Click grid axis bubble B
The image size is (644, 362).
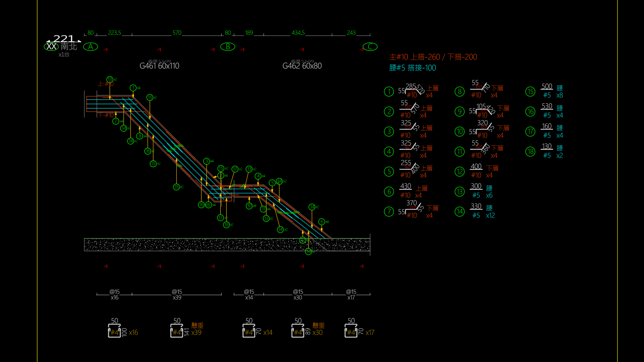pyautogui.click(x=228, y=47)
